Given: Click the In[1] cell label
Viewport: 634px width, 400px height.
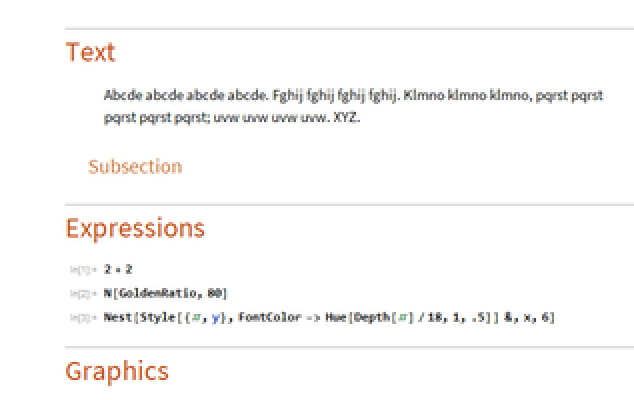Looking at the screenshot, I should (x=81, y=270).
